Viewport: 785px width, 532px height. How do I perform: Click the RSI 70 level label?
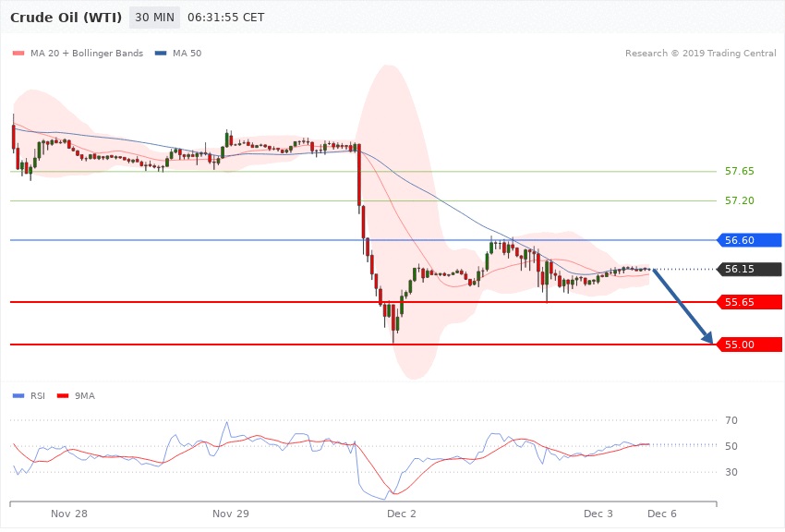[731, 421]
